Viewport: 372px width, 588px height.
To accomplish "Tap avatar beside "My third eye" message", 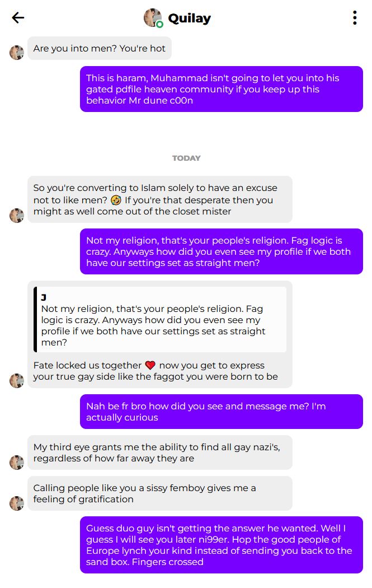I will point(17,463).
